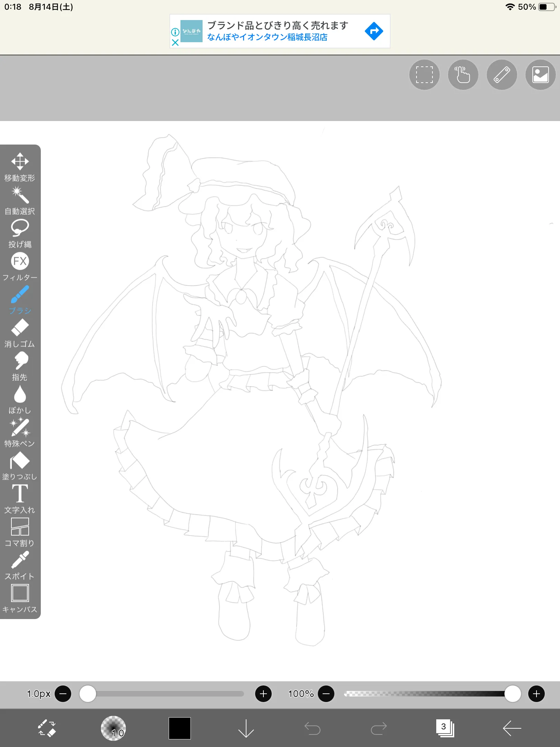
Task: Increase opacity with plus button
Action: click(536, 694)
